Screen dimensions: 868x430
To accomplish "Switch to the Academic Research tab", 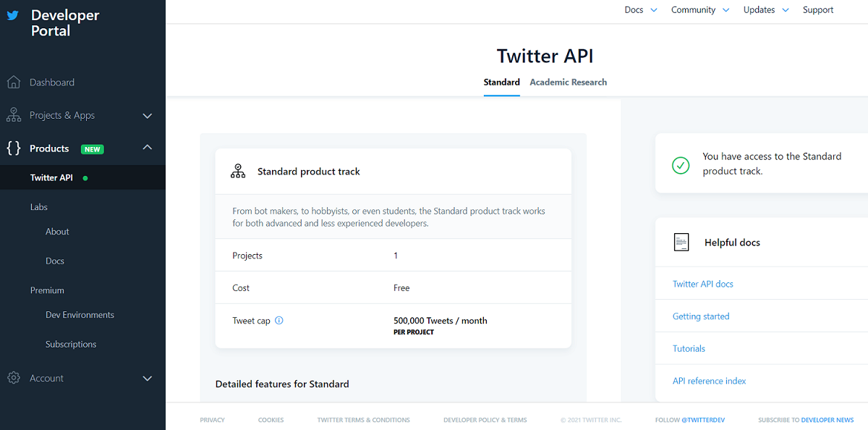I will pyautogui.click(x=568, y=83).
